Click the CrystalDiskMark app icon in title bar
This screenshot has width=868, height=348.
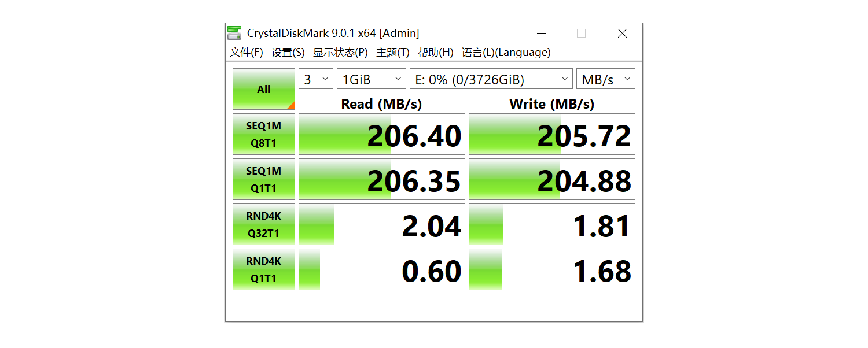point(234,33)
